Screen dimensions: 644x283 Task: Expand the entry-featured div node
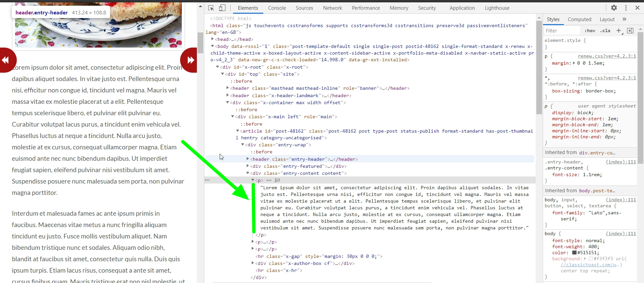[248, 166]
